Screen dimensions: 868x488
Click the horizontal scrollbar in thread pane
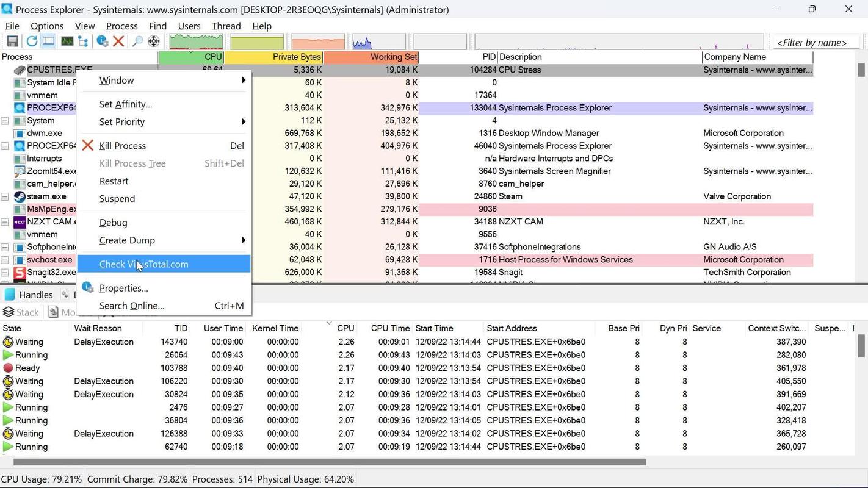[x=330, y=462]
